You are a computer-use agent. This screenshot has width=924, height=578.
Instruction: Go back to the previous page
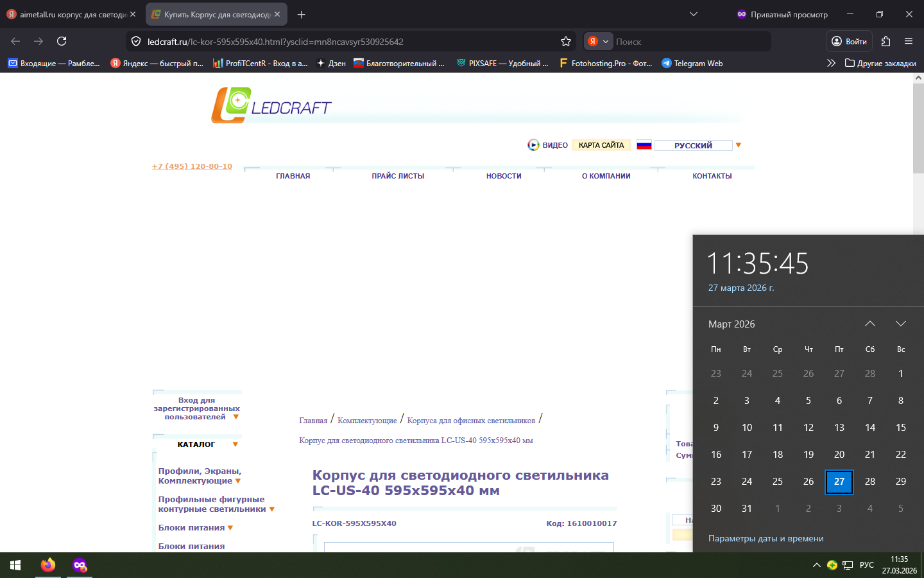click(x=15, y=41)
